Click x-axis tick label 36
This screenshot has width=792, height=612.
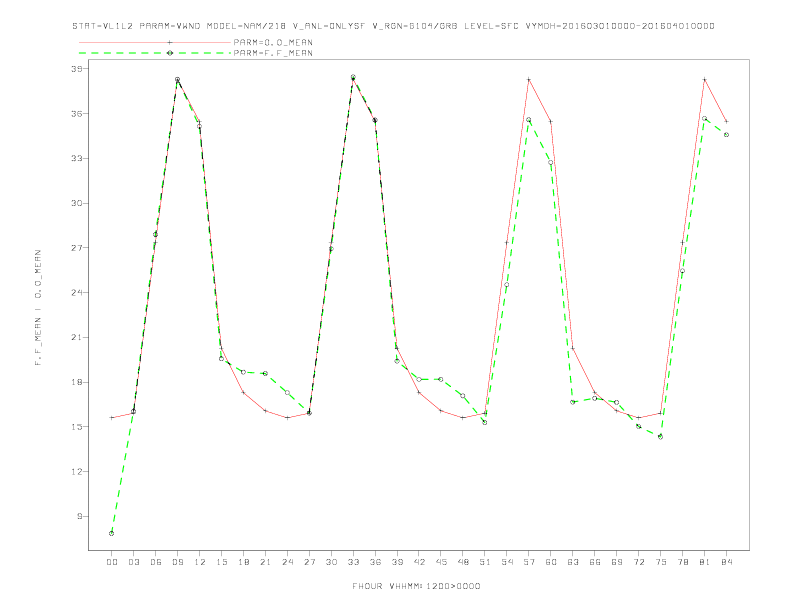coord(375,562)
